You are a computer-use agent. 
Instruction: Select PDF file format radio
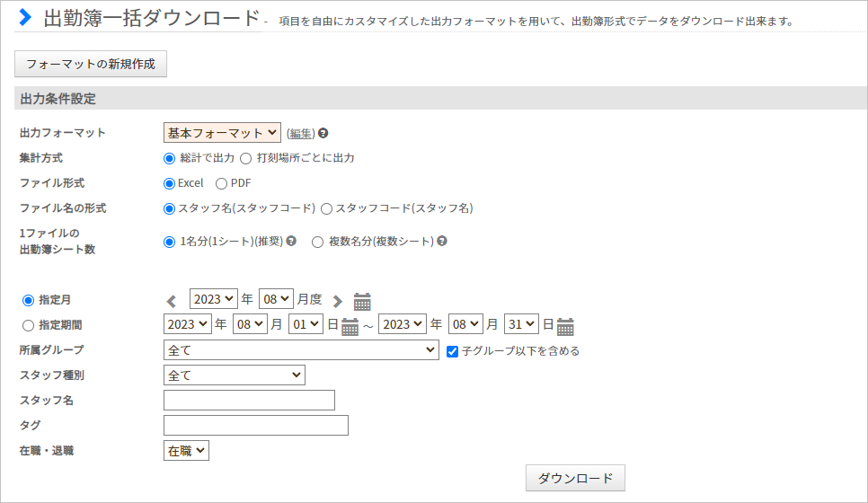[221, 184]
